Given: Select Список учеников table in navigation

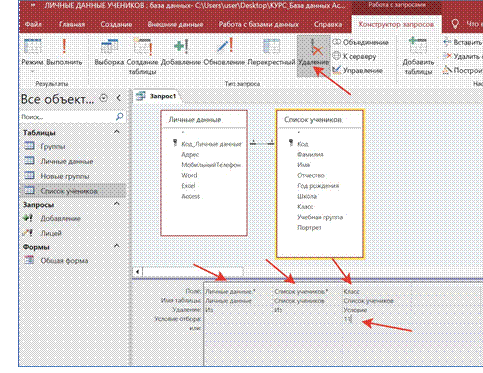Looking at the screenshot, I should point(73,191).
